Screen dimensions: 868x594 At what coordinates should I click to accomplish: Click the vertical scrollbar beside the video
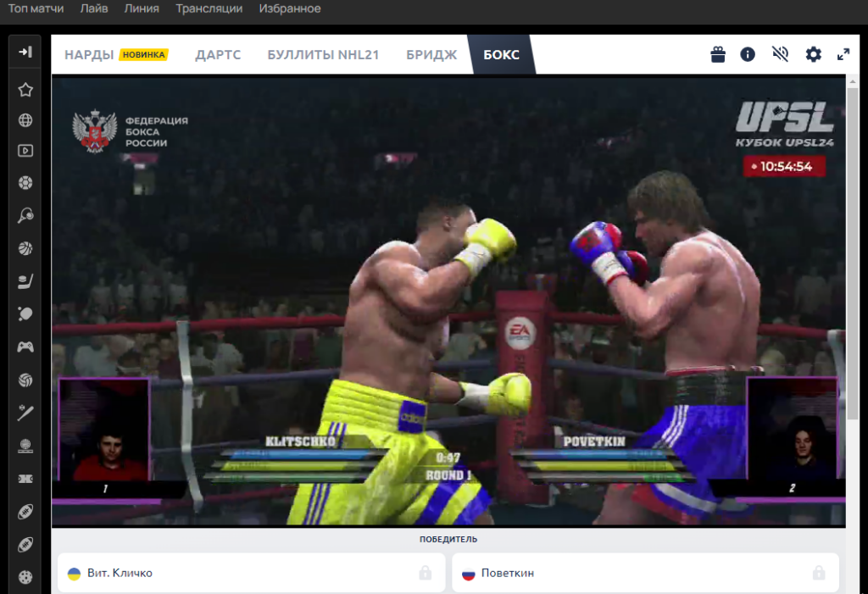853,255
